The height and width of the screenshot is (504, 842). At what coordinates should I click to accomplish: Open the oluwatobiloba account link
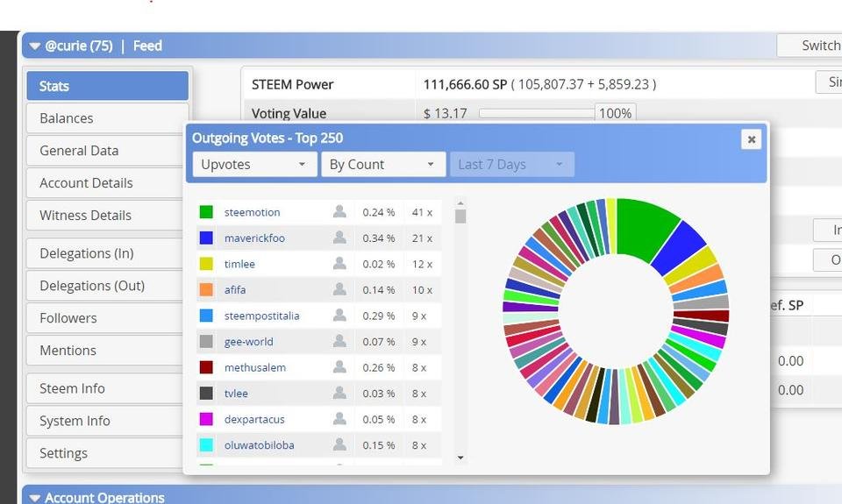point(259,445)
